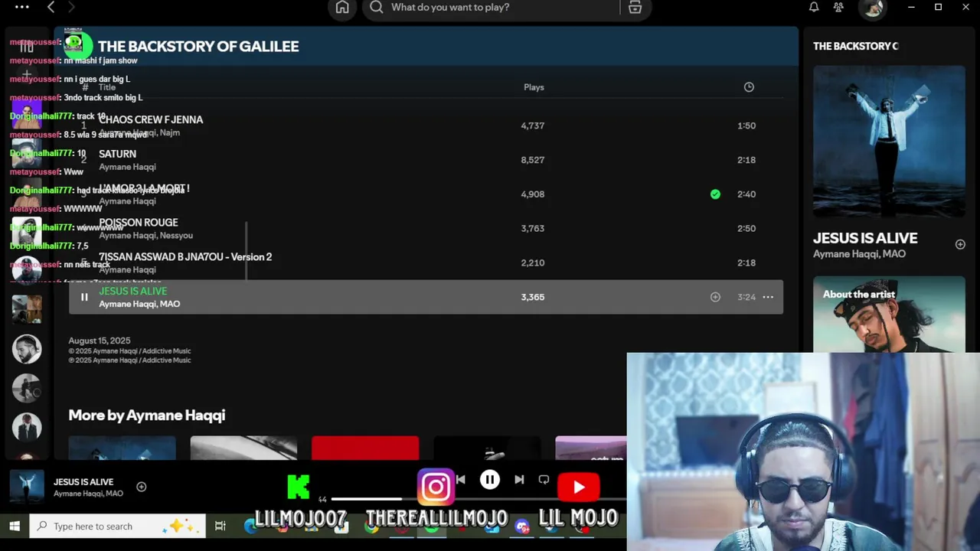Image resolution: width=980 pixels, height=551 pixels.
Task: Pause playback from the player bar
Action: [490, 480]
